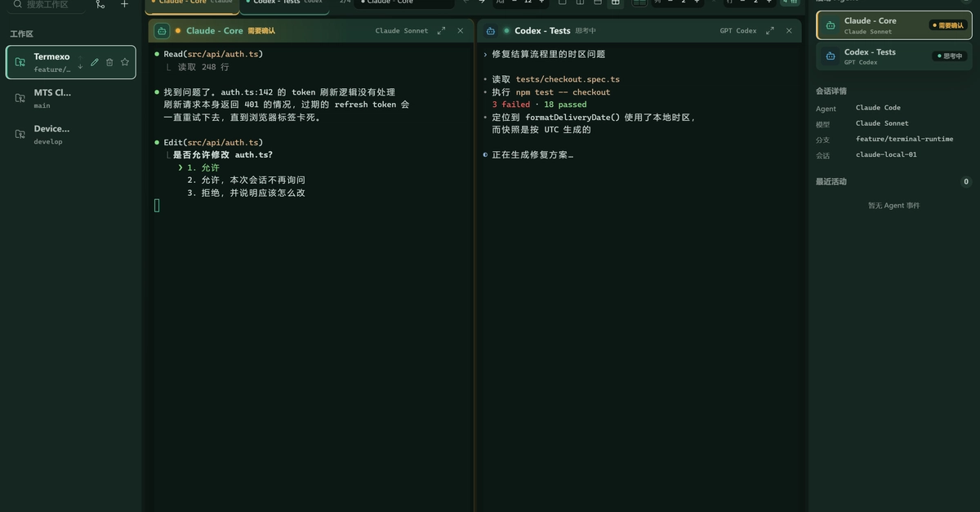Click the 需要确认 status in Claude pane header
Image resolution: width=980 pixels, height=512 pixels.
[261, 31]
